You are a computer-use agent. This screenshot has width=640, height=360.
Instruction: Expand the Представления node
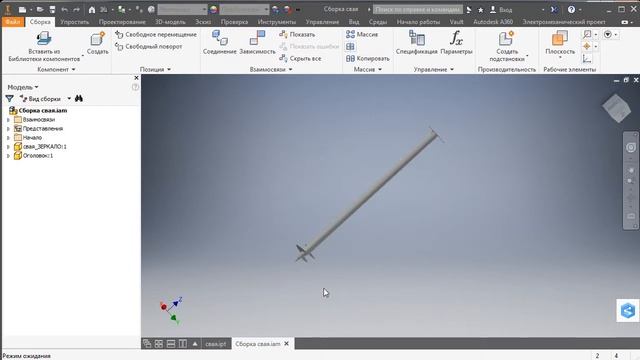tap(8, 129)
